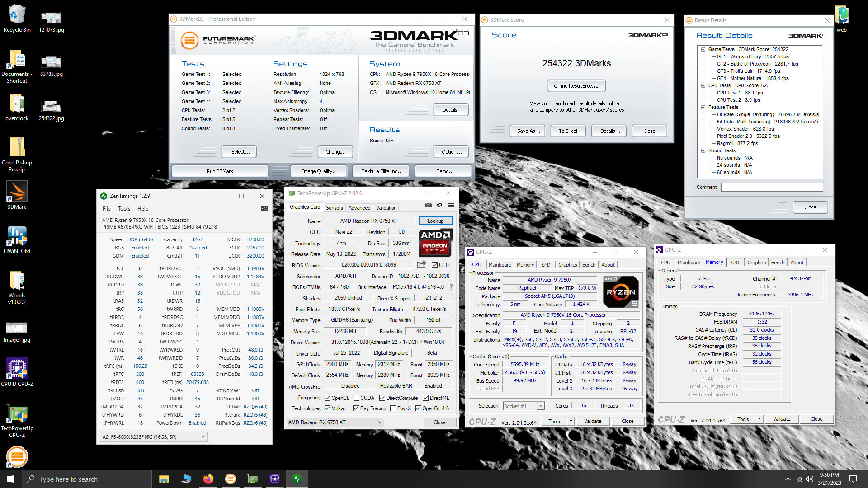This screenshot has width=868, height=488.
Task: Open GPU-Z graphics card selector dropdown
Action: (x=335, y=422)
